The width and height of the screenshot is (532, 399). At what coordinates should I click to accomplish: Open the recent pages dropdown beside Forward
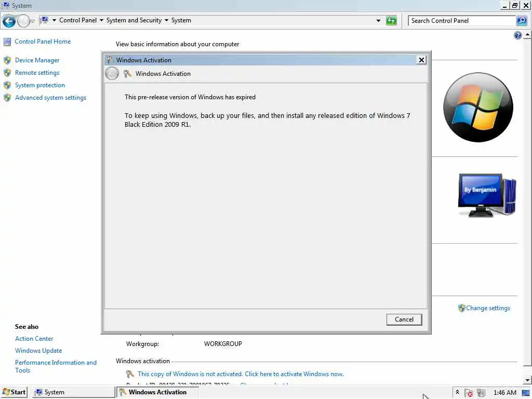point(33,21)
